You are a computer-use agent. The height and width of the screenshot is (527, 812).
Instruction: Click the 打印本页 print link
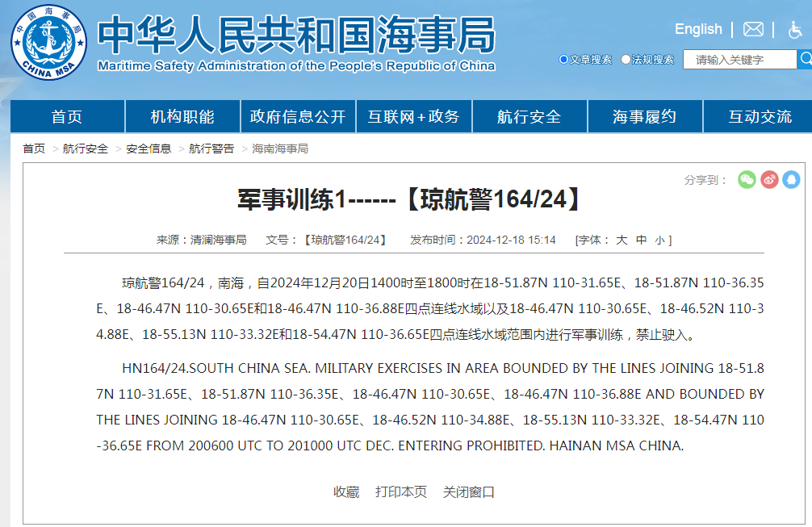[401, 491]
